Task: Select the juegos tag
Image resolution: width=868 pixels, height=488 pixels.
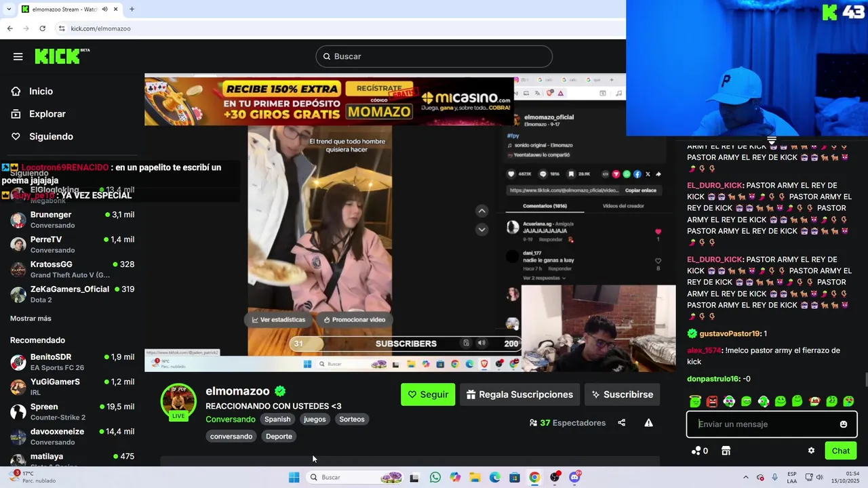Action: point(315,419)
